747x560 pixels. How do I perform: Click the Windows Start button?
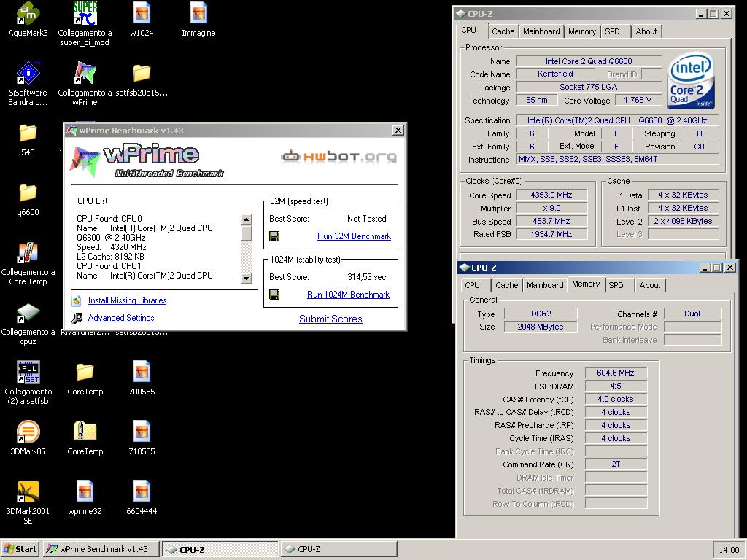coord(20,549)
